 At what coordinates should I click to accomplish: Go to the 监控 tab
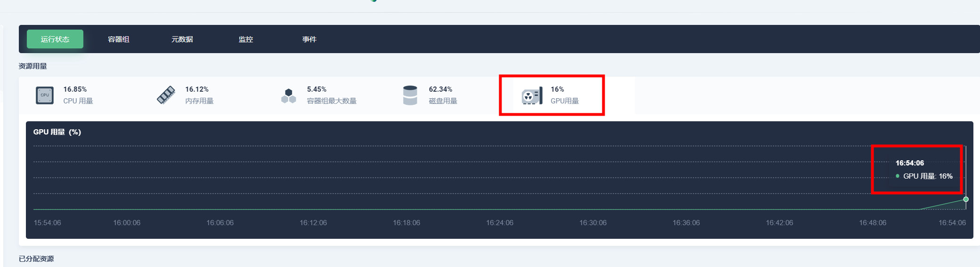pyautogui.click(x=246, y=39)
